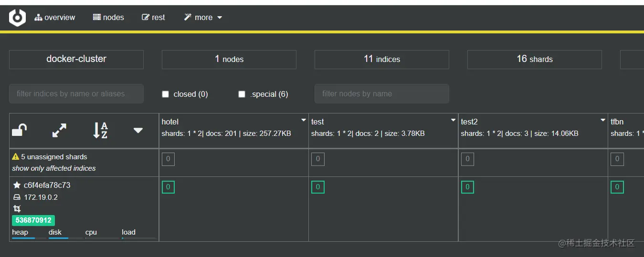644x257 pixels.
Task: Select assigned green shard 0 of test2
Action: click(x=467, y=187)
